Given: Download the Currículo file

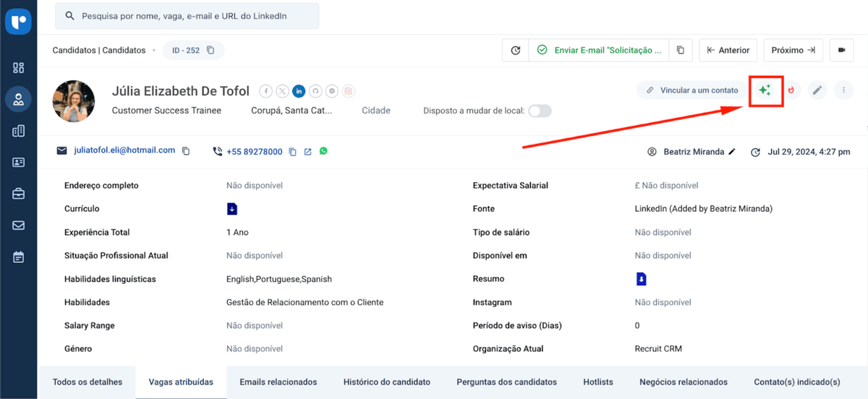Looking at the screenshot, I should pos(232,209).
